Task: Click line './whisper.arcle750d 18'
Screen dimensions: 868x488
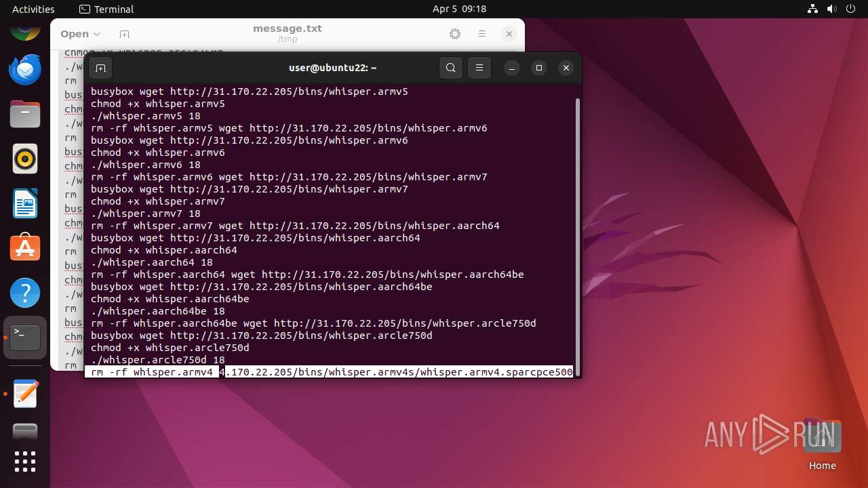Action: coord(158,360)
